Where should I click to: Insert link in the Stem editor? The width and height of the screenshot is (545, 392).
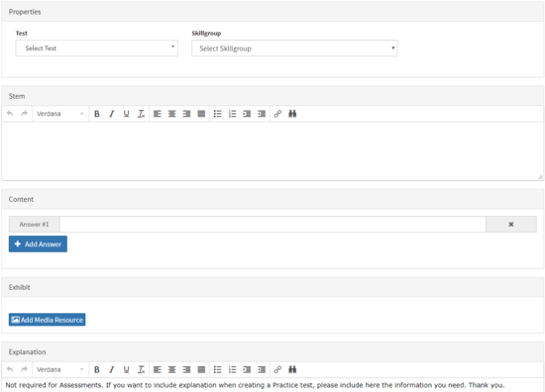tap(277, 114)
